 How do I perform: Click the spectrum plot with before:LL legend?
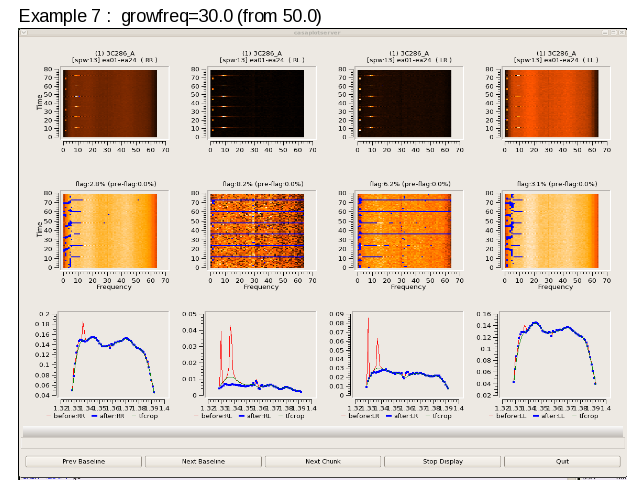[x=555, y=354]
